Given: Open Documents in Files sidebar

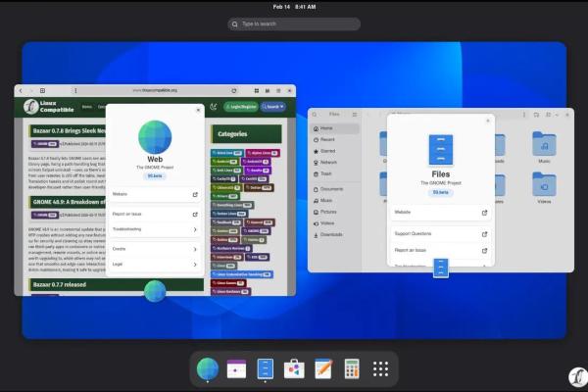Looking at the screenshot, I should (335, 189).
